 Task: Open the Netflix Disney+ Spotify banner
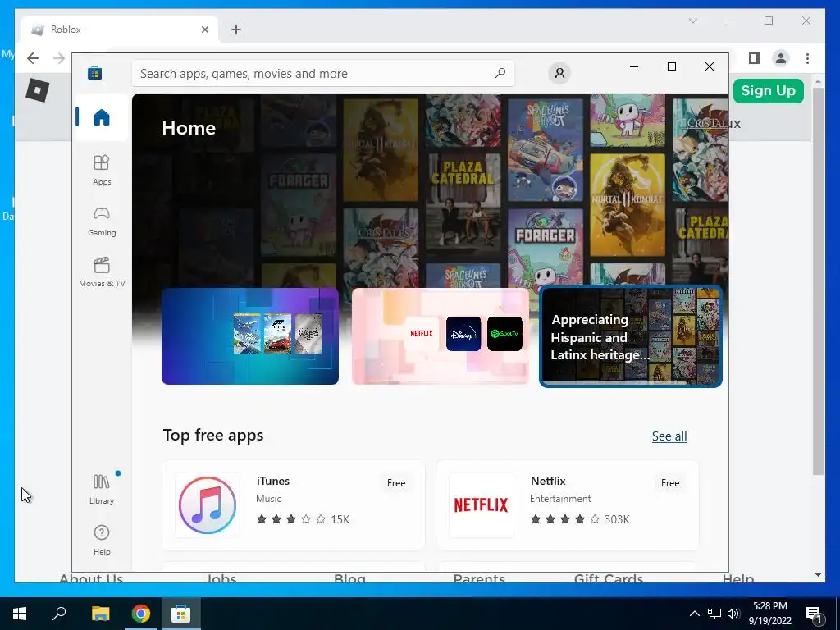[x=441, y=336]
